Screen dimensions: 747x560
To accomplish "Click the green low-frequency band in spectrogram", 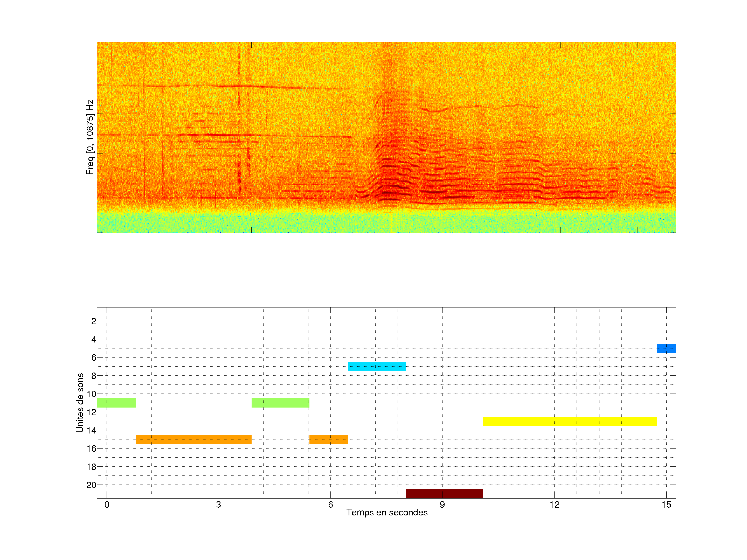I will pos(386,222).
